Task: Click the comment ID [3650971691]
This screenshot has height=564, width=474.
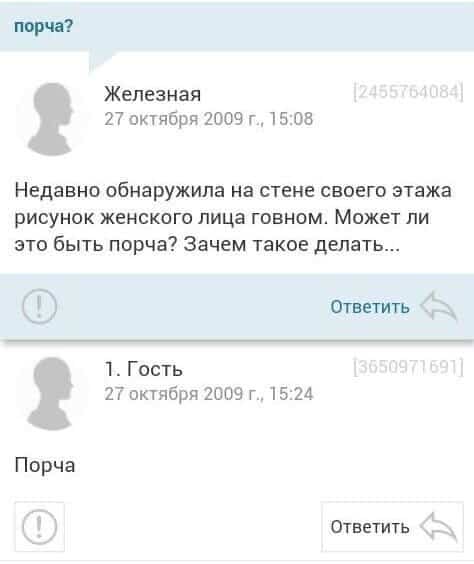Action: coord(408,367)
